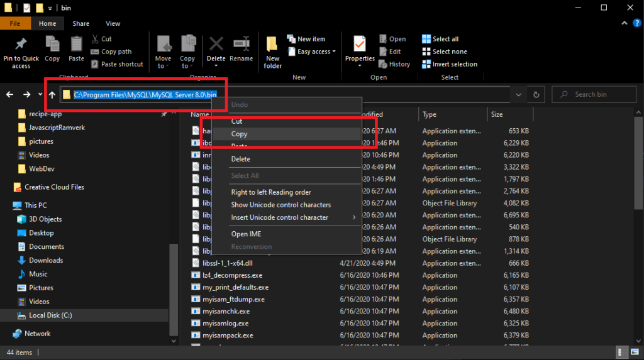644x360 pixels.
Task: Pin folder to Quick access
Action: point(21,53)
